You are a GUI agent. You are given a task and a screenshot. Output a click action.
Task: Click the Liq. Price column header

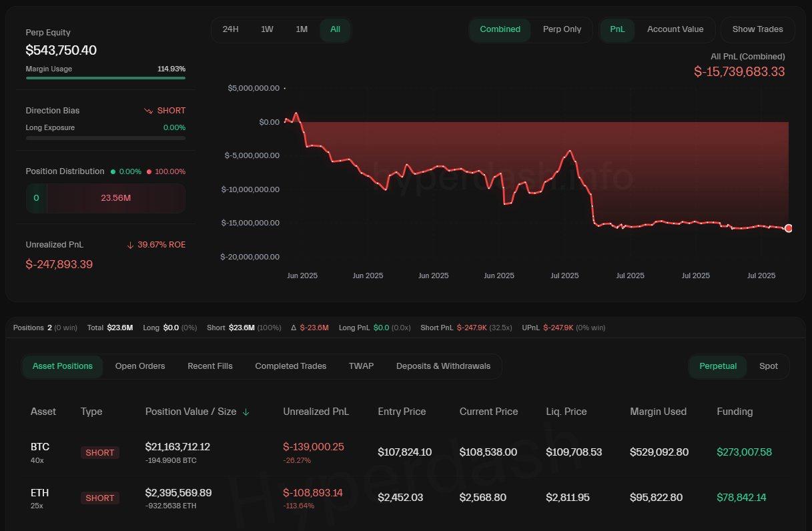point(566,412)
